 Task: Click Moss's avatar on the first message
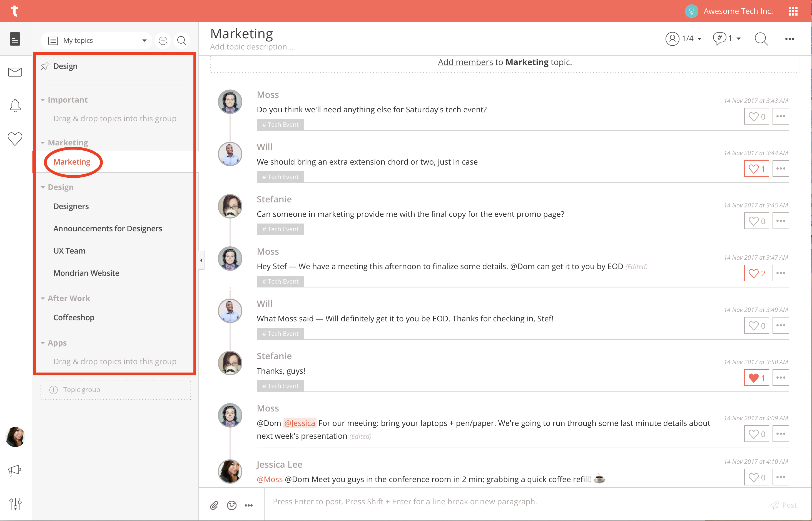[230, 102]
